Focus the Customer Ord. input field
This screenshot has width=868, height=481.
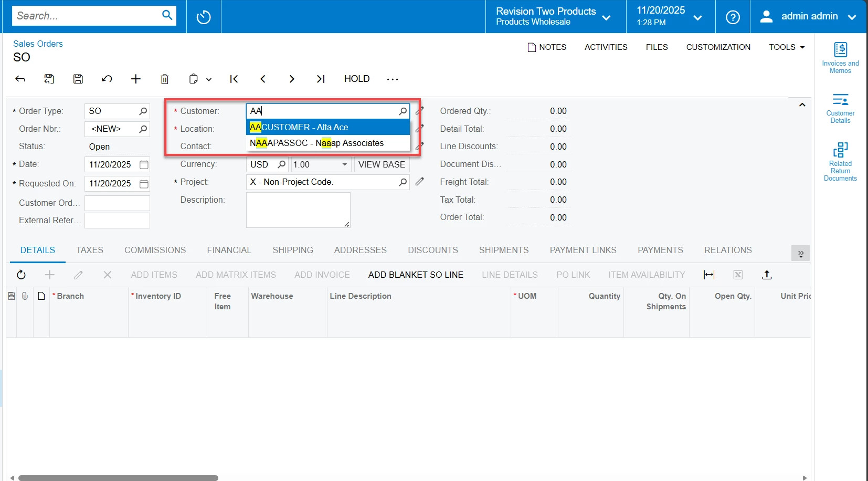[x=117, y=203]
